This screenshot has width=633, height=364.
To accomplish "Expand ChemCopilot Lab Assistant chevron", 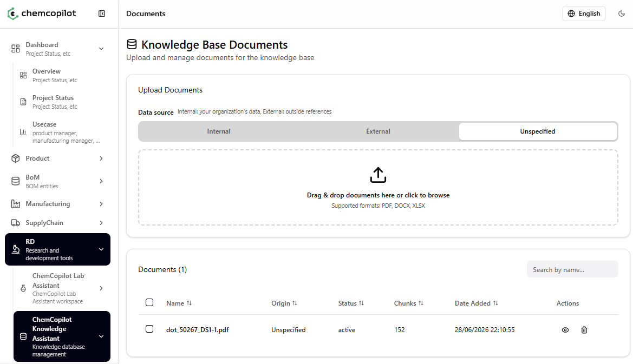I will tap(101, 288).
